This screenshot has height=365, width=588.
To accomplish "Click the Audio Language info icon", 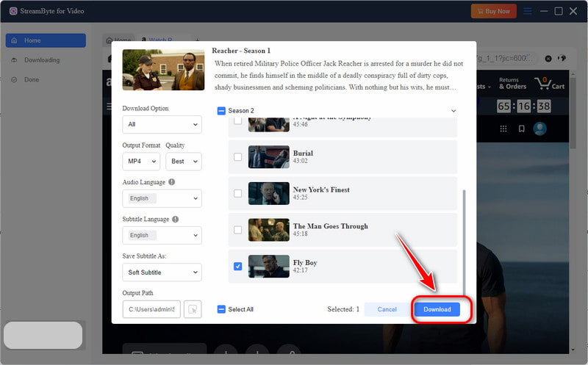I will click(171, 182).
